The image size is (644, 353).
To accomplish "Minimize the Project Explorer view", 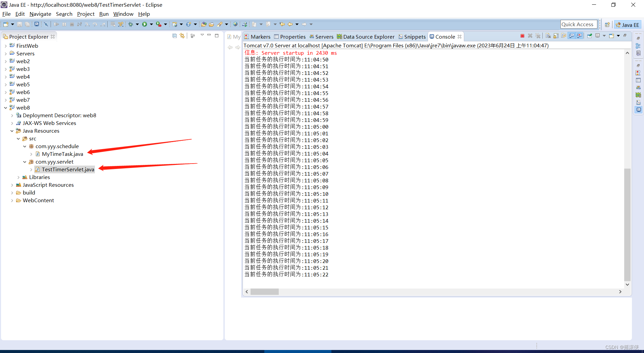I will (209, 35).
